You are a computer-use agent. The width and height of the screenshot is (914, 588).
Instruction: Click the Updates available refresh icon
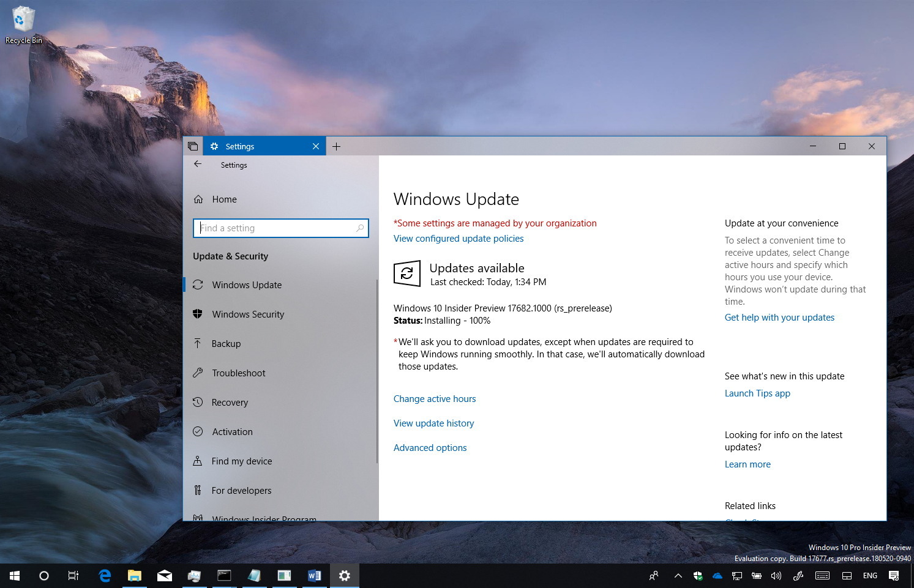(407, 274)
